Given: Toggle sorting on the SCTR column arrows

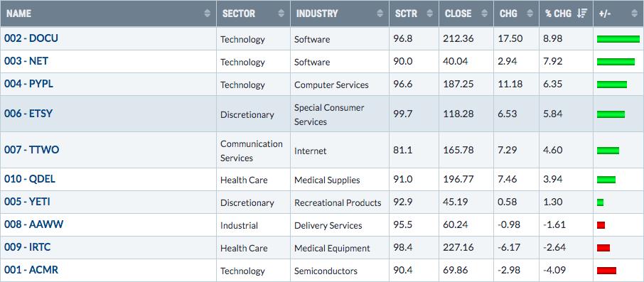Looking at the screenshot, I should pyautogui.click(x=429, y=13).
